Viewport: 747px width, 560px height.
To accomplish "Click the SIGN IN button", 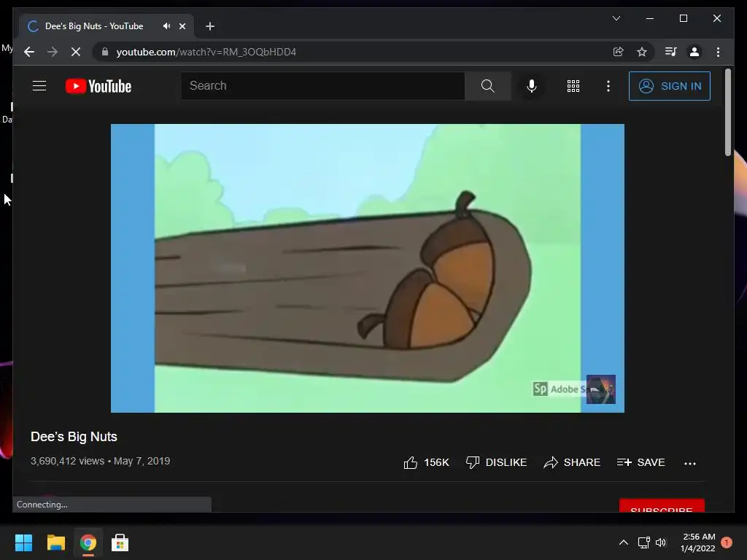I will (670, 86).
